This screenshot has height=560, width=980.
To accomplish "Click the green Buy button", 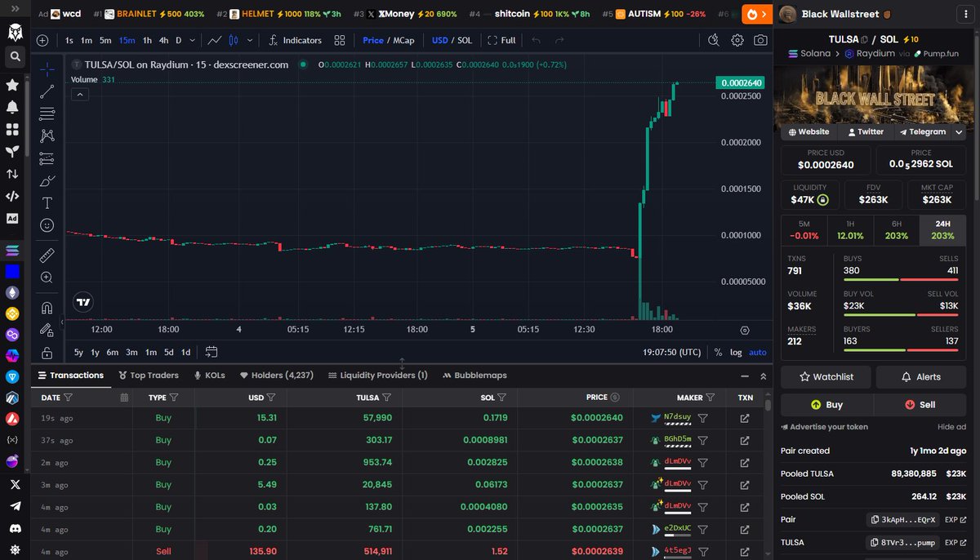I will (x=826, y=404).
